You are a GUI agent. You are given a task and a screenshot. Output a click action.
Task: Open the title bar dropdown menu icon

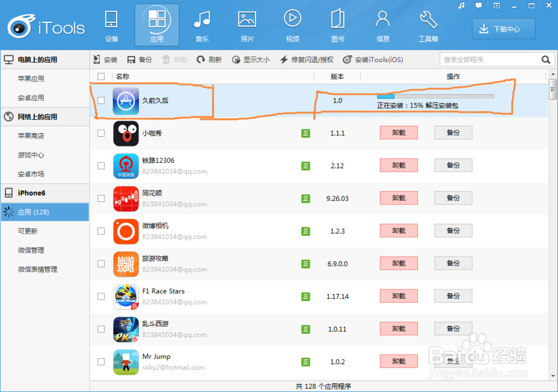tap(497, 6)
